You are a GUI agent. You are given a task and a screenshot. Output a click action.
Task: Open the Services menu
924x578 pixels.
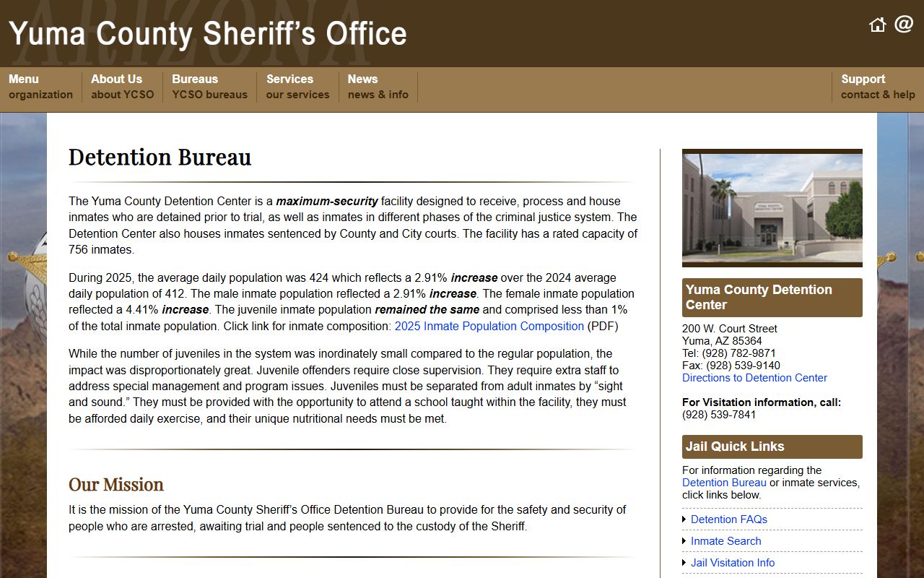(297, 87)
